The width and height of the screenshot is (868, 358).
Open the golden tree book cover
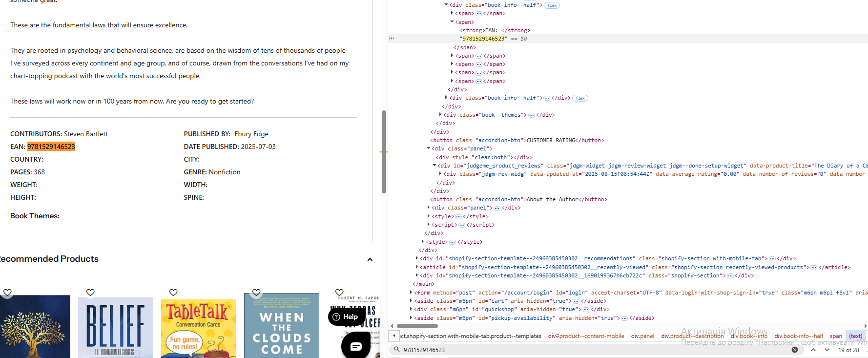pos(34,327)
